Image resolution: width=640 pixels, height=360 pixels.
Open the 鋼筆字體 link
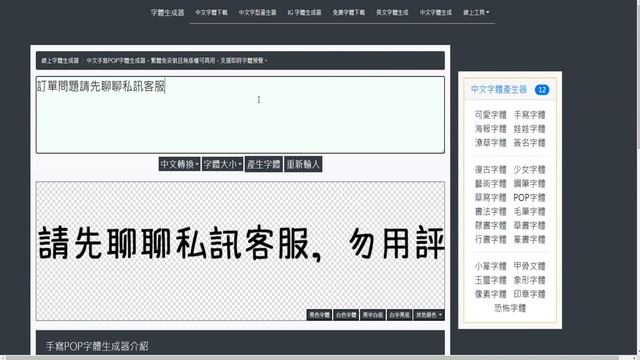(x=529, y=183)
